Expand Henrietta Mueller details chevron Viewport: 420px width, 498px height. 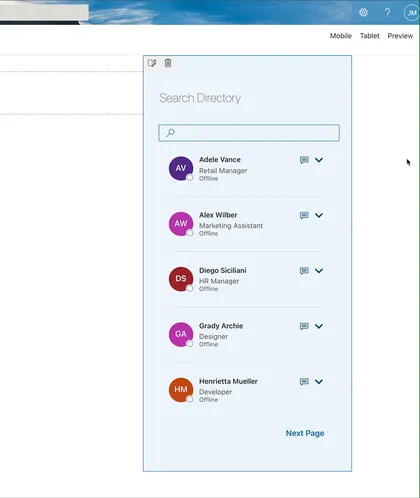pyautogui.click(x=319, y=381)
